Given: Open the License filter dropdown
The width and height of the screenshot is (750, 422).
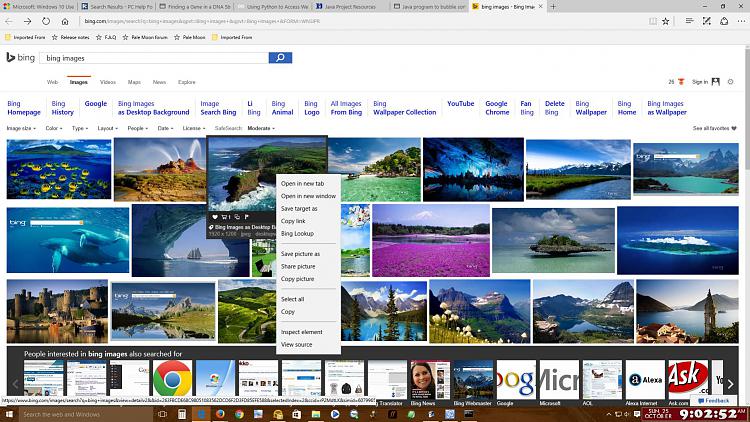Looking at the screenshot, I should point(194,128).
